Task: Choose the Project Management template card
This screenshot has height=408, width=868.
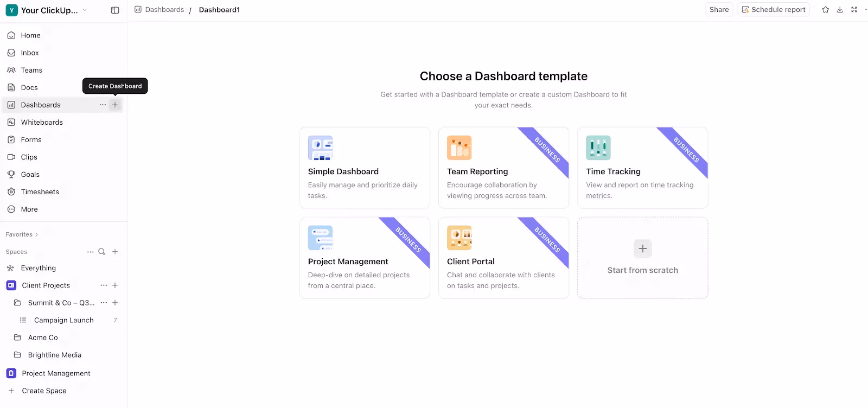Action: pyautogui.click(x=365, y=258)
